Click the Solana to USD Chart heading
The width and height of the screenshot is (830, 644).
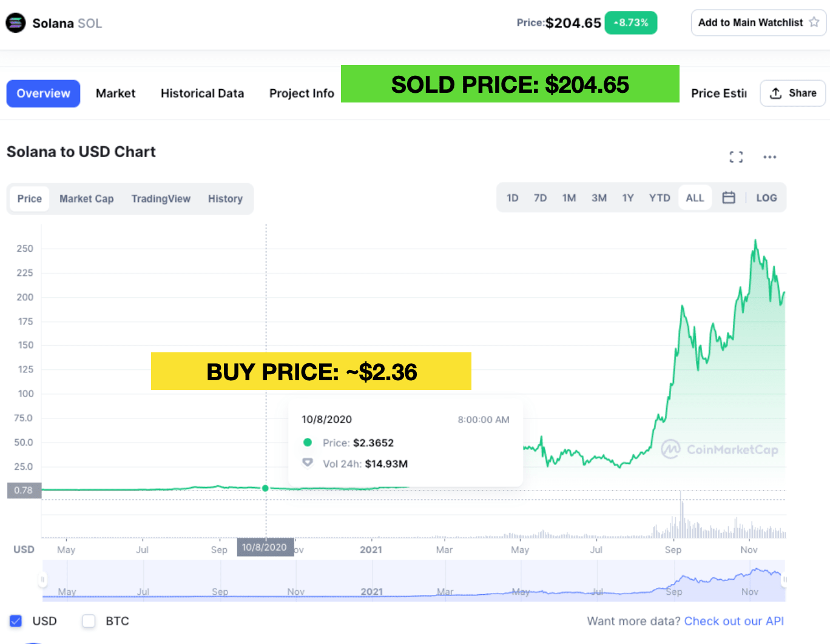pos(81,152)
